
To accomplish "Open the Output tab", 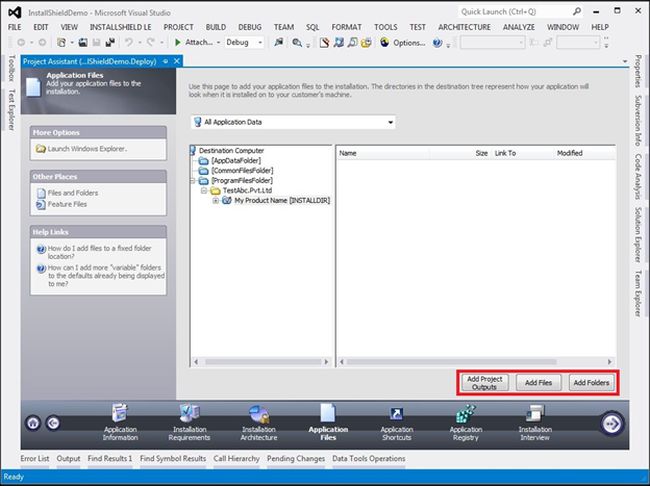I will pyautogui.click(x=68, y=459).
